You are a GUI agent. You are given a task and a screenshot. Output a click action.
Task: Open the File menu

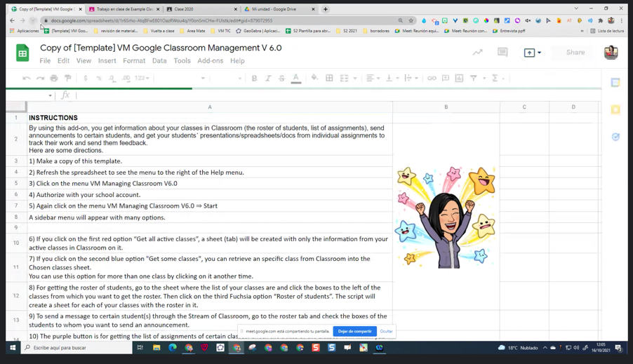(45, 60)
